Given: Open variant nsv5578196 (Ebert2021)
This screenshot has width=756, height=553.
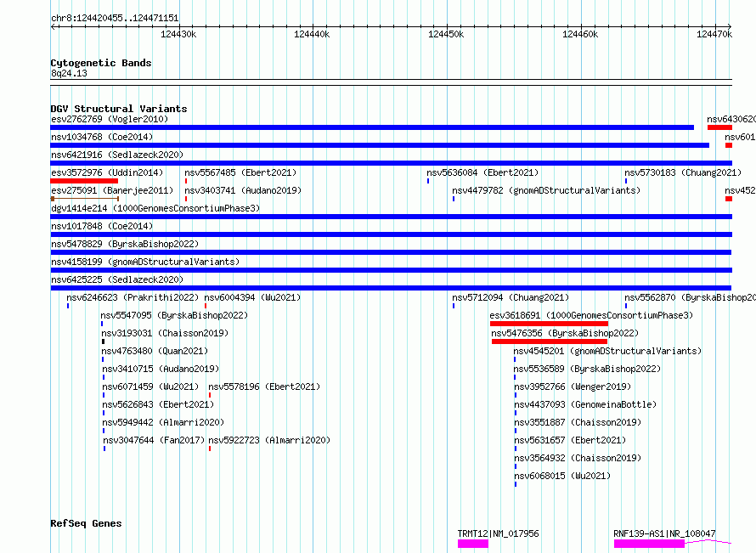Looking at the screenshot, I should click(x=264, y=387).
